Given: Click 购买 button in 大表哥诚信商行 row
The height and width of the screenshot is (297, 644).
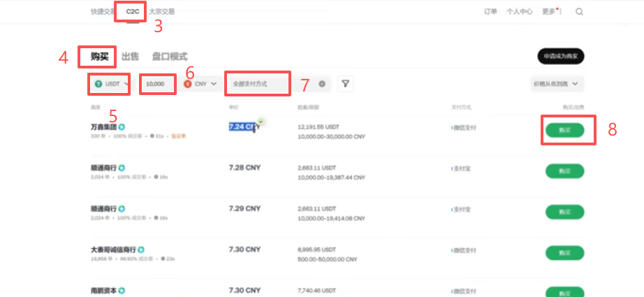Looking at the screenshot, I should pyautogui.click(x=565, y=253).
